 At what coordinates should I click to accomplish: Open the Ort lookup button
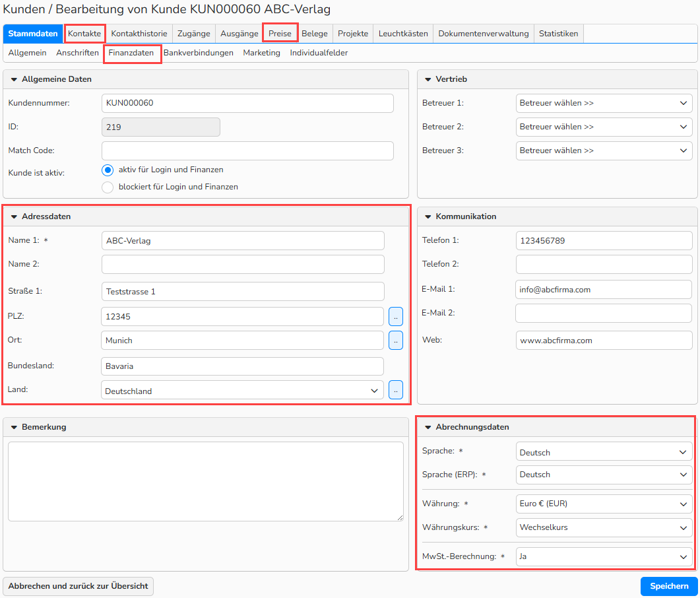pos(396,341)
